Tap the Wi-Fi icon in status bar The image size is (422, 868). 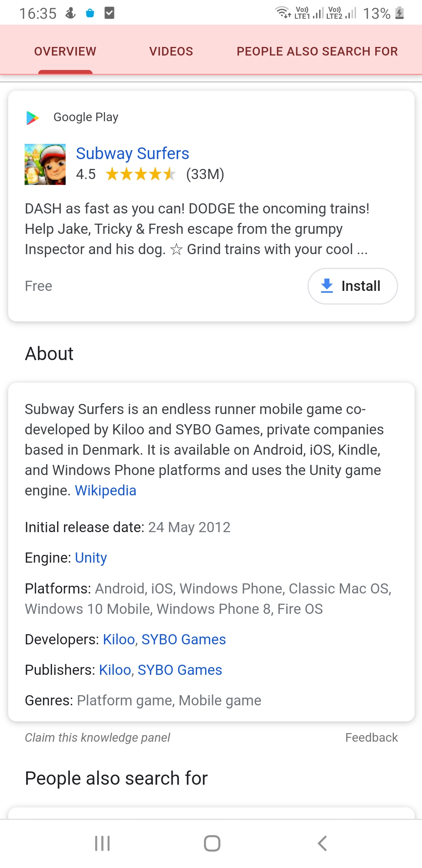point(283,13)
